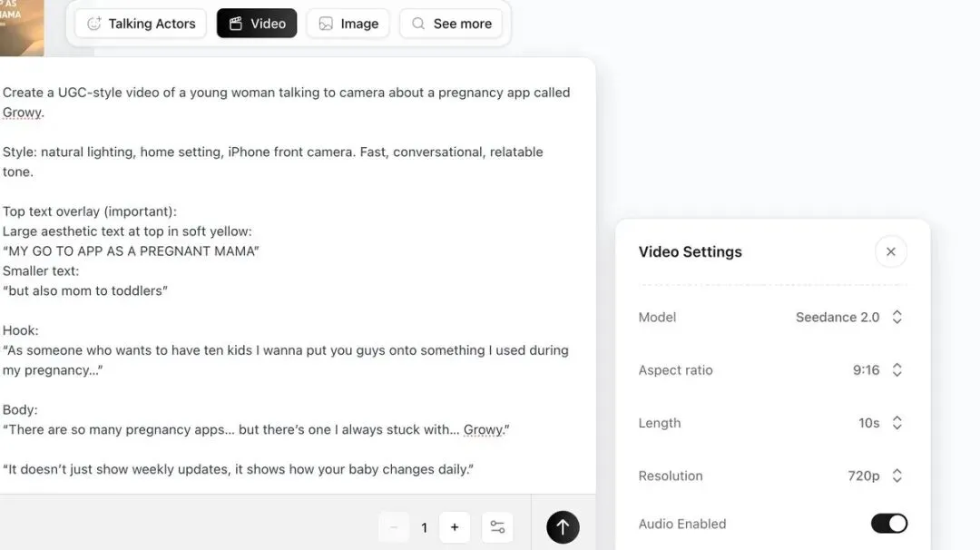Open the Length 10s selector
The width and height of the screenshot is (980, 550).
pos(880,423)
